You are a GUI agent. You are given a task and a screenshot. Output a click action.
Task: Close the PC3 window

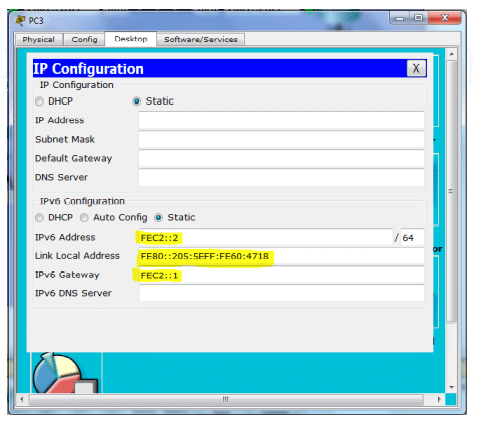(445, 18)
